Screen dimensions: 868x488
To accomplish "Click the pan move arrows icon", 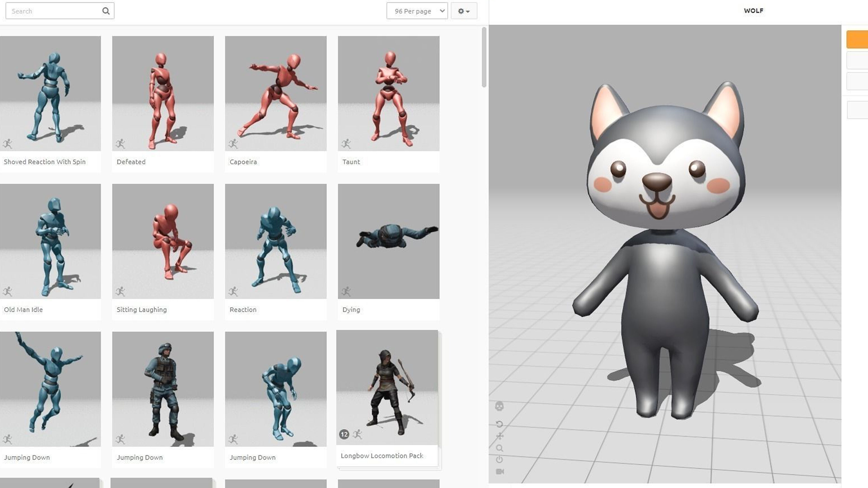I will pos(499,436).
